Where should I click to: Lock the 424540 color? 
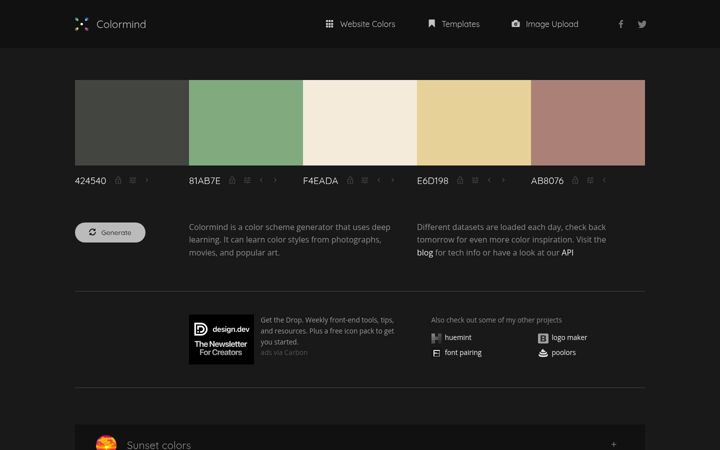(118, 180)
